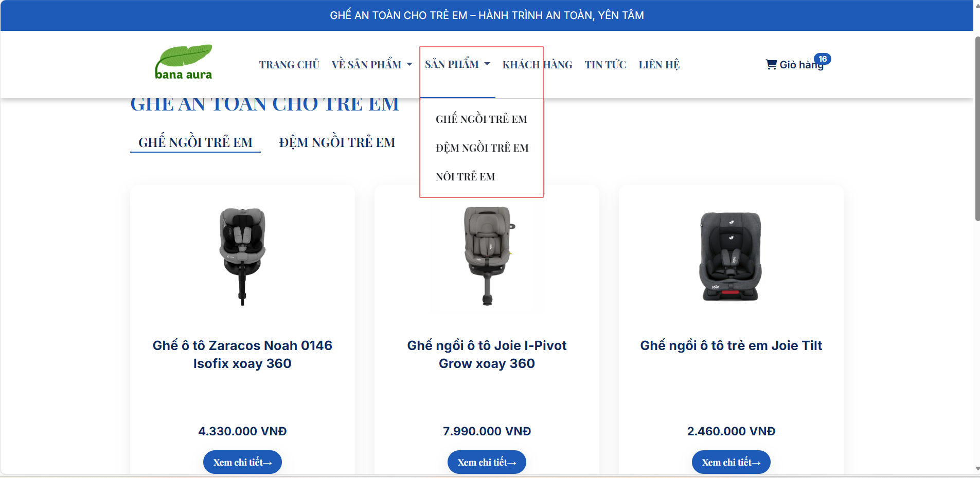Collapse the SẢN PHẨM dropdown menu
This screenshot has width=980, height=478.
pyautogui.click(x=457, y=64)
